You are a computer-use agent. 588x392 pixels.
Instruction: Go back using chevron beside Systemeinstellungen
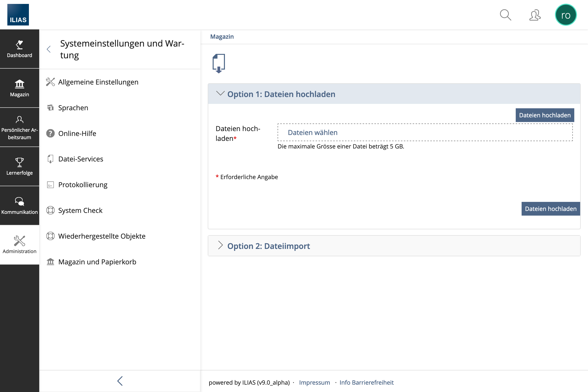click(49, 49)
